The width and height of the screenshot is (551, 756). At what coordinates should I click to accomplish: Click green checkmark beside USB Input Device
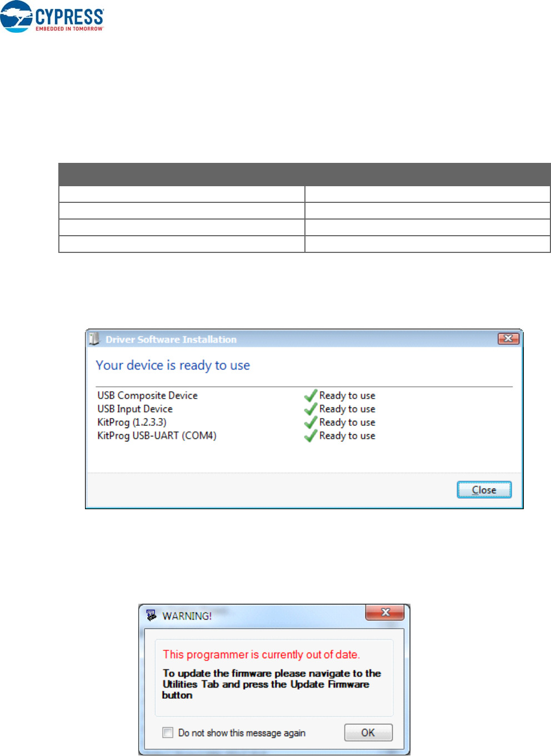coord(310,409)
